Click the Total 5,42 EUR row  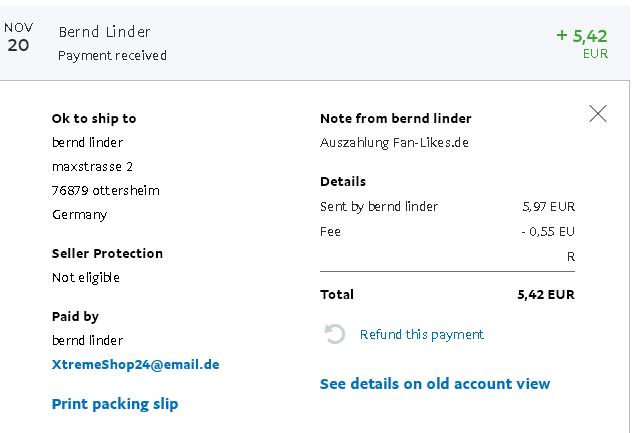pos(447,294)
